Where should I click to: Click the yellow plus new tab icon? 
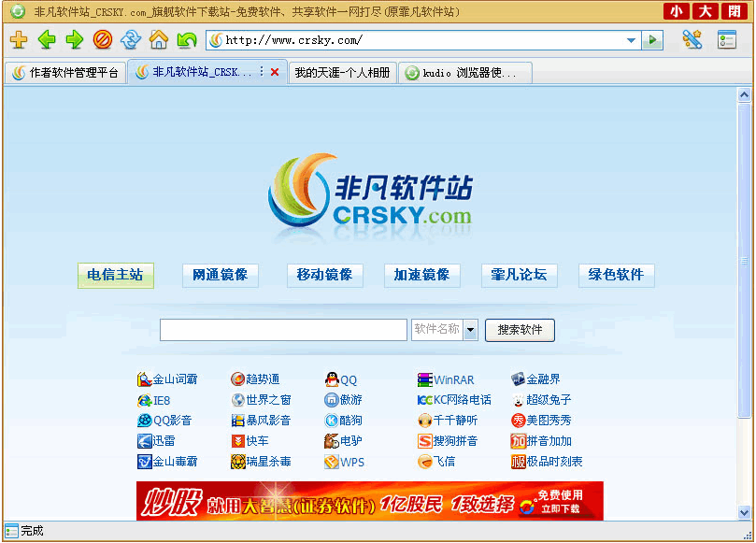[x=19, y=39]
